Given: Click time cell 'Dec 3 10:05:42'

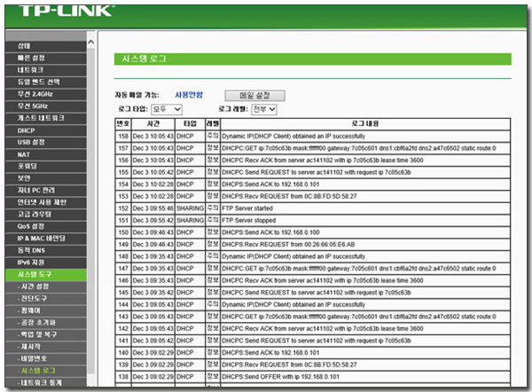Looking at the screenshot, I should 153,172.
